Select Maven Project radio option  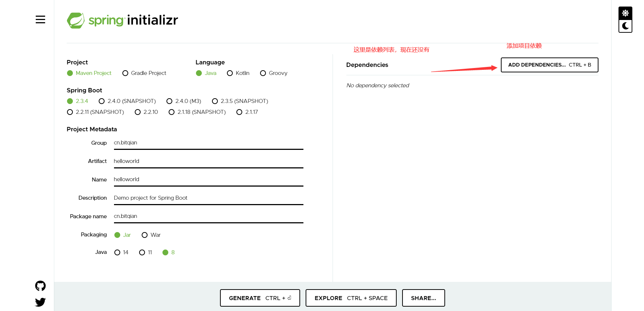89,73
